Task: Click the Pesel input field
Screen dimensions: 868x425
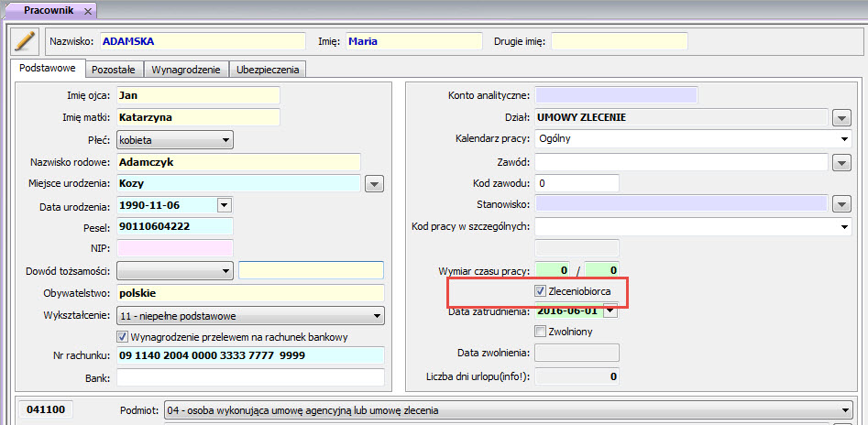Action: 174,226
